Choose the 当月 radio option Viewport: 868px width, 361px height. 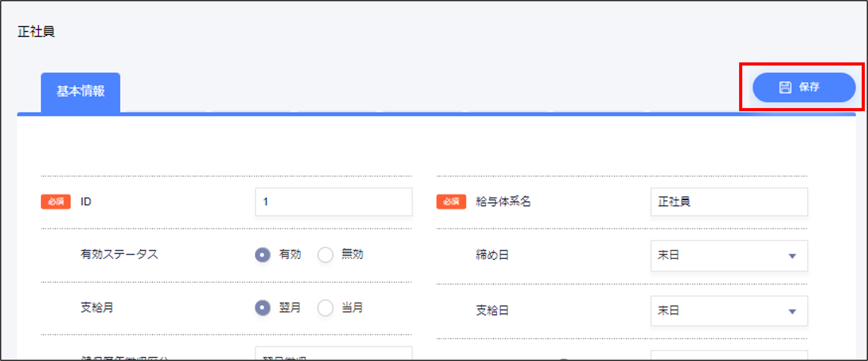coord(325,308)
